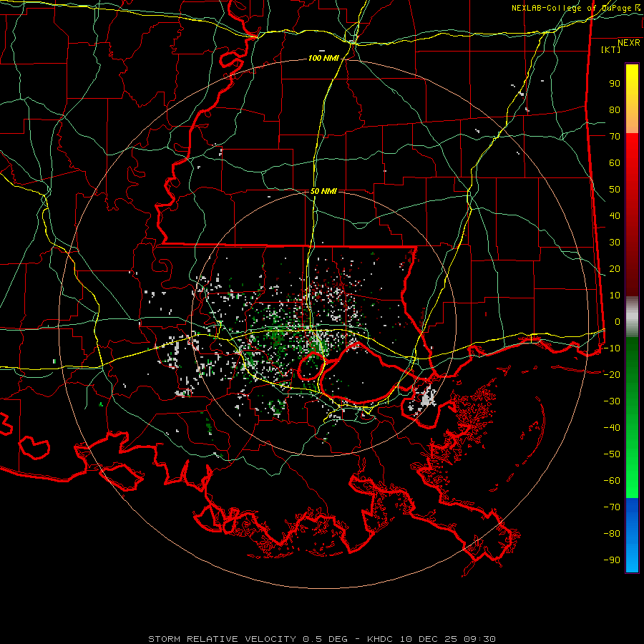The height and width of the screenshot is (644, 644).
Task: Click the NEXR label above color scale
Action: click(629, 43)
